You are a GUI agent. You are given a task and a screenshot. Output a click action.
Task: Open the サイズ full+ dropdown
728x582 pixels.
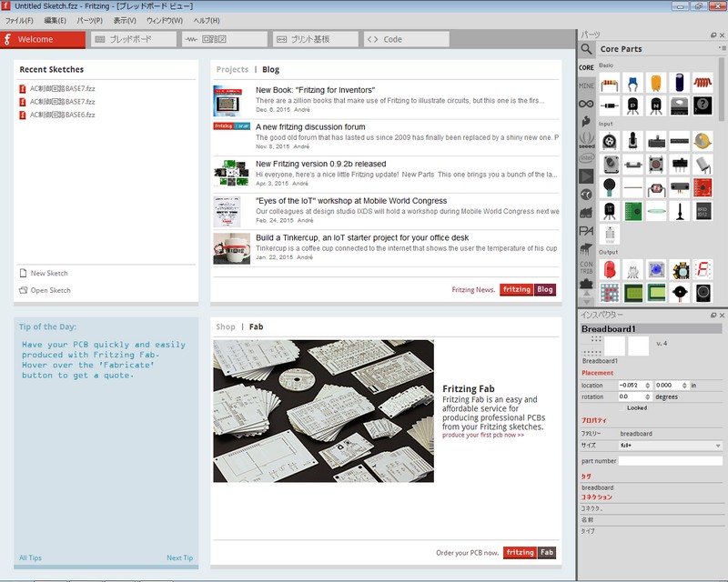coord(671,446)
